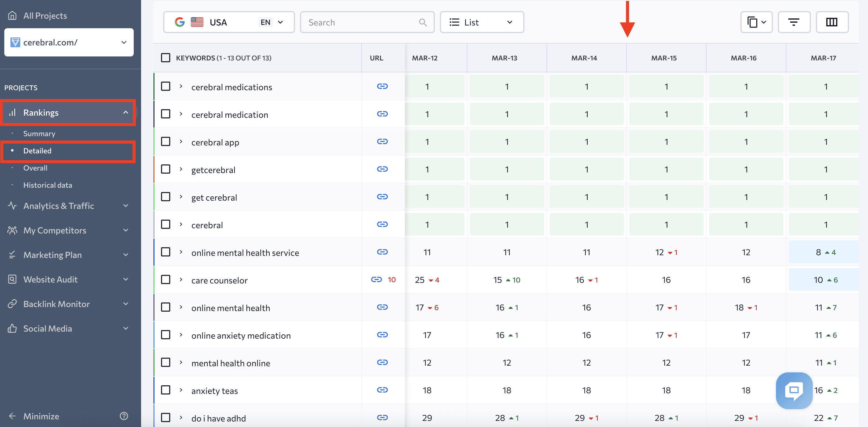Screen dimensions: 868x427
Task: Expand the mental health online row
Action: (x=181, y=363)
